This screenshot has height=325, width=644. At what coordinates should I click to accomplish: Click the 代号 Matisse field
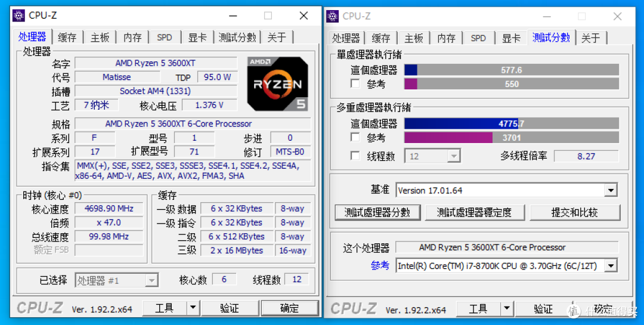coord(117,77)
